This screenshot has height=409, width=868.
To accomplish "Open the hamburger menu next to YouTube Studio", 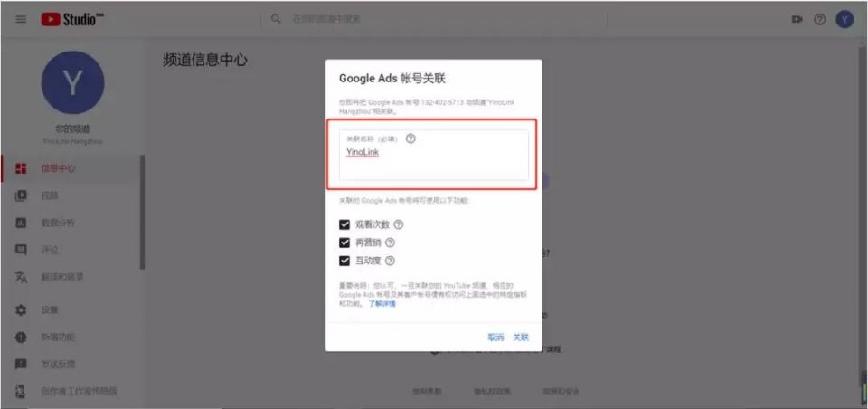I will click(x=20, y=19).
